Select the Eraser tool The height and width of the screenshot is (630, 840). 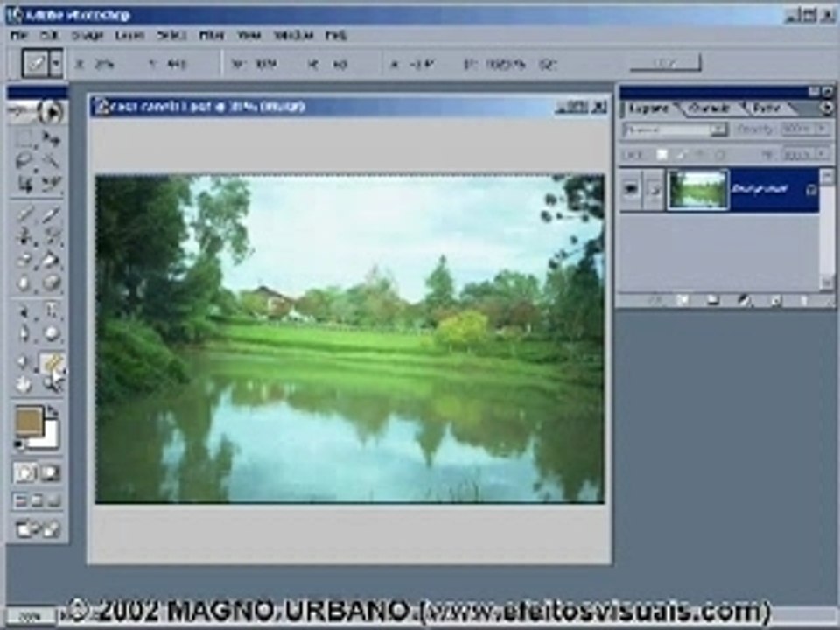point(24,260)
